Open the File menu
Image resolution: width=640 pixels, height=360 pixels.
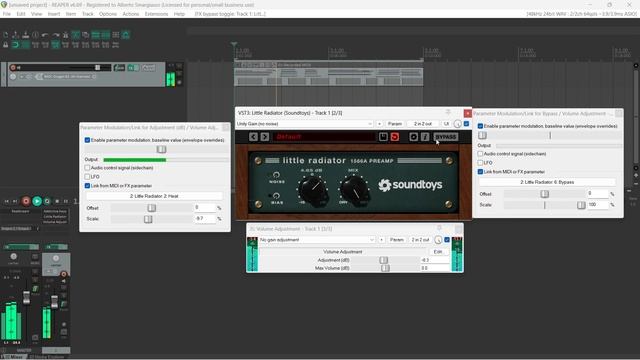(x=7, y=14)
